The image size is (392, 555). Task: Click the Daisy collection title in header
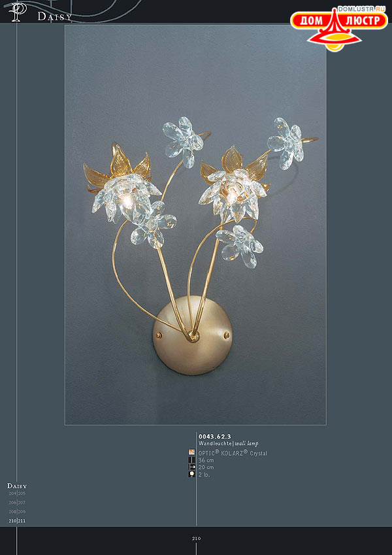click(x=55, y=16)
